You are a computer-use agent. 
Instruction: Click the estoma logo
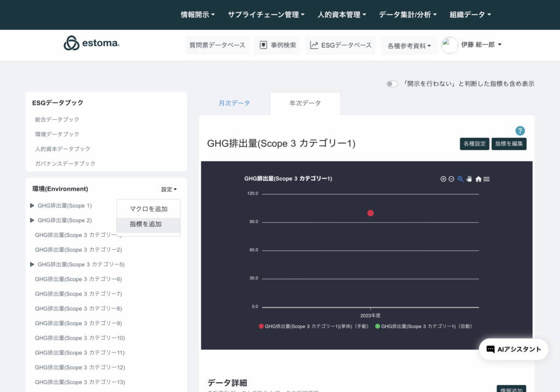click(x=91, y=43)
